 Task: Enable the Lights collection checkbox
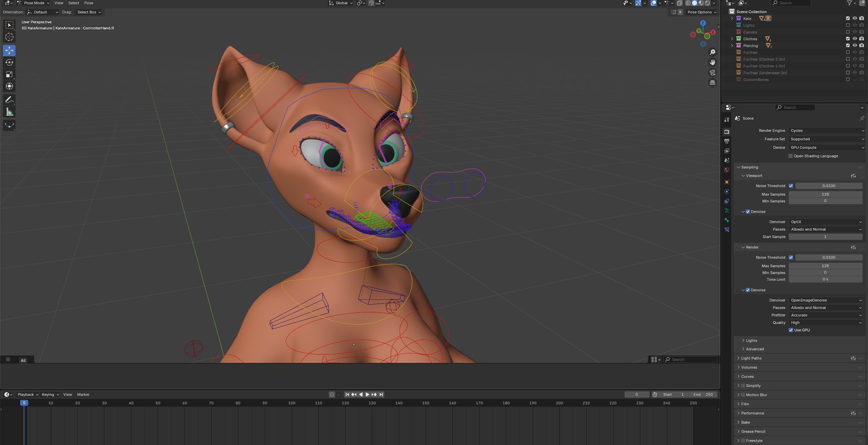(x=848, y=25)
